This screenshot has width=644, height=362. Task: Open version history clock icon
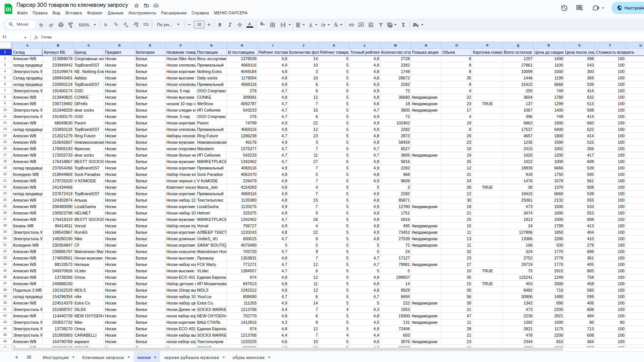coord(564,8)
